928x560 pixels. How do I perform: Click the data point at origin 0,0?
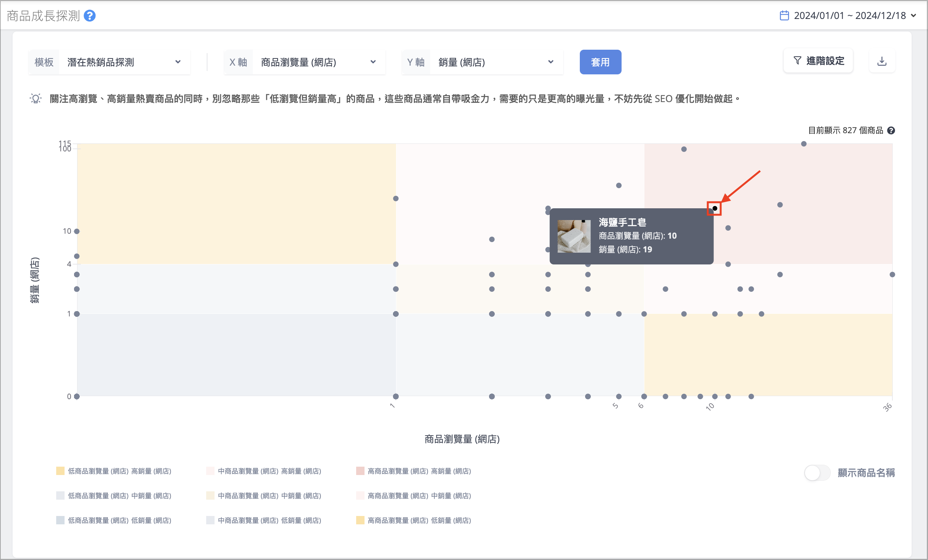click(x=77, y=396)
